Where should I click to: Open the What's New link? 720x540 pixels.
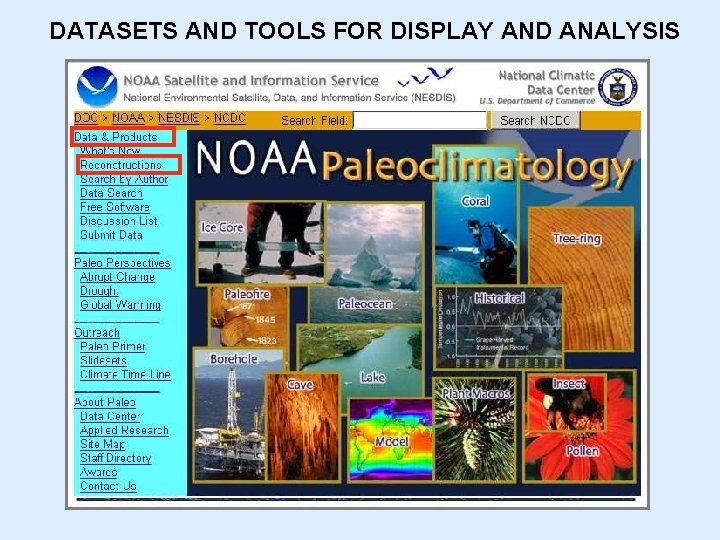110,151
